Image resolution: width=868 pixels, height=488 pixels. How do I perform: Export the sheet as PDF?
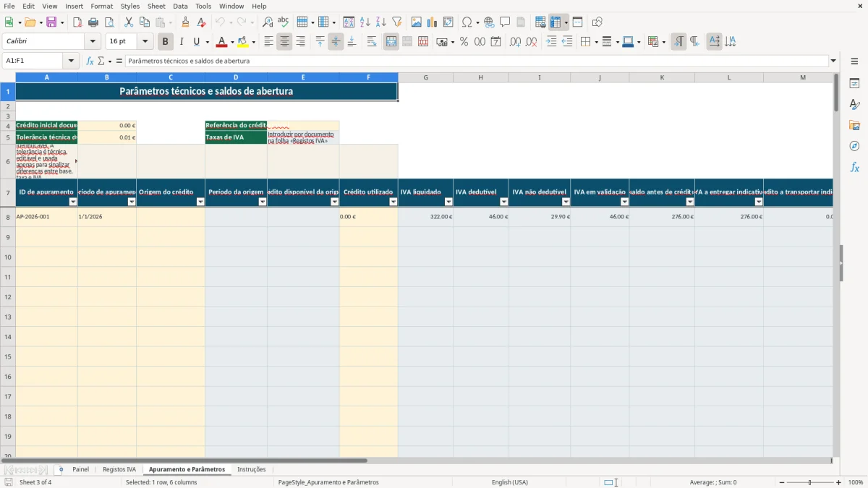[x=77, y=22]
